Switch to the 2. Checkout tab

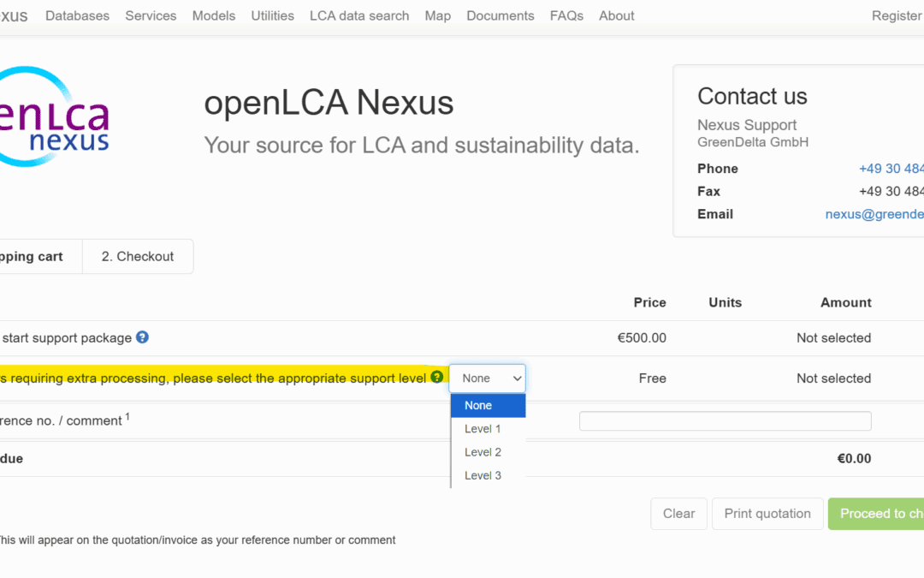[x=138, y=257]
